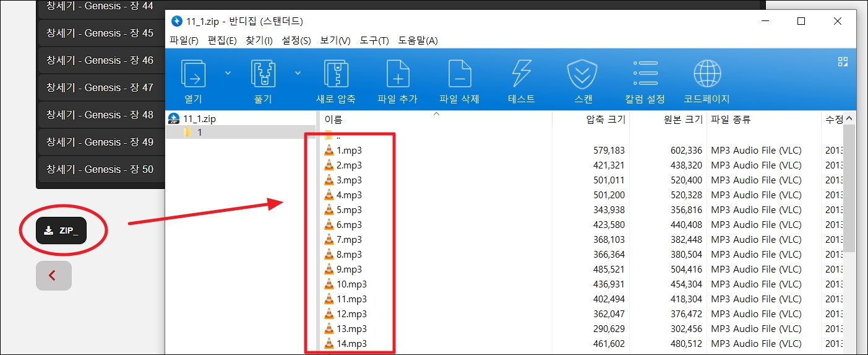Extract files using the 풀기 icon
The width and height of the screenshot is (868, 355).
pyautogui.click(x=263, y=81)
